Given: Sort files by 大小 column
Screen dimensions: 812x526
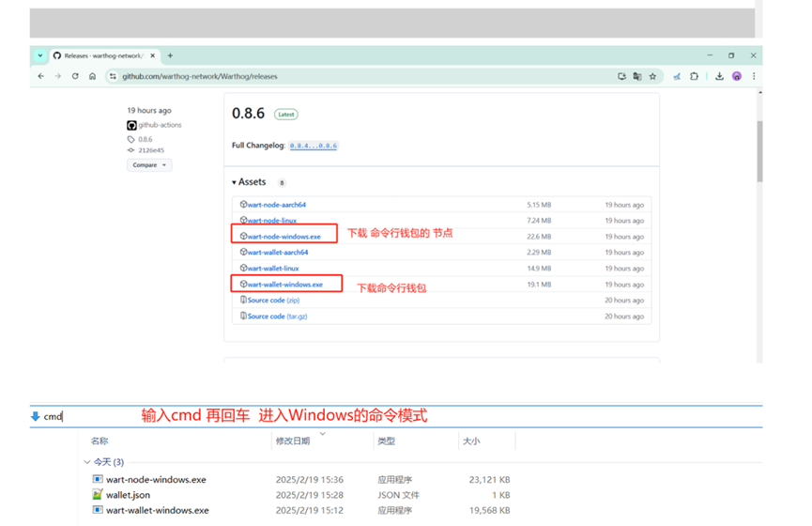Looking at the screenshot, I should click(471, 441).
